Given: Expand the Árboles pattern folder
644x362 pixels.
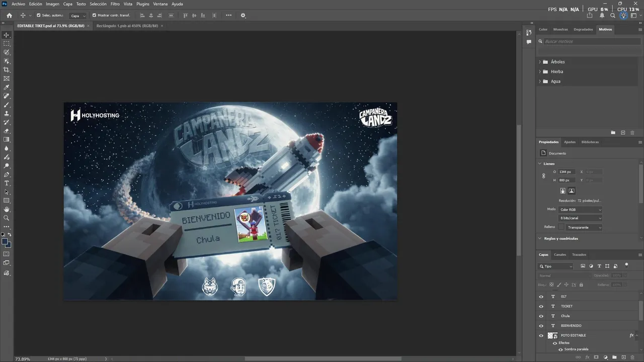Looking at the screenshot, I should coord(540,62).
